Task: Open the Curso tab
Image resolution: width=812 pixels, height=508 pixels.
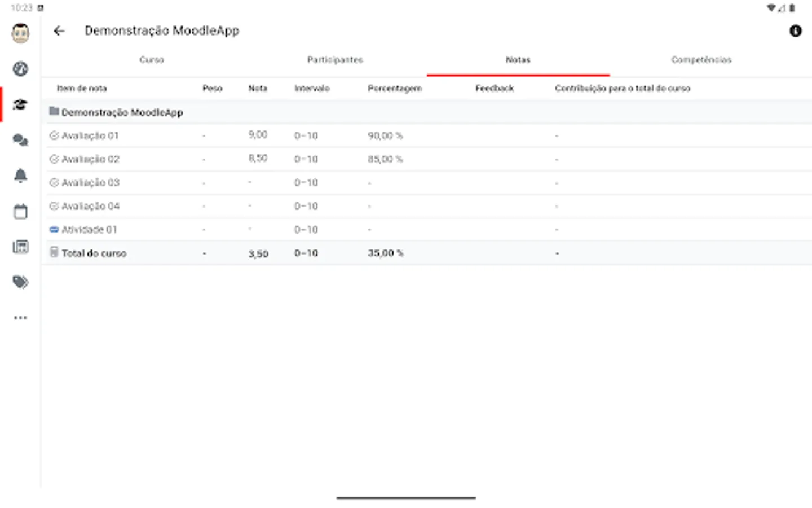Action: coord(152,59)
